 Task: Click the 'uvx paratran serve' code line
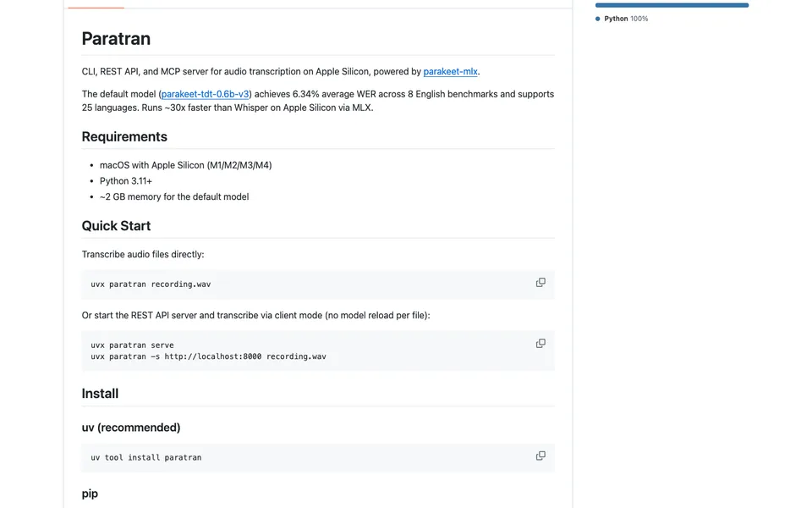(x=132, y=345)
